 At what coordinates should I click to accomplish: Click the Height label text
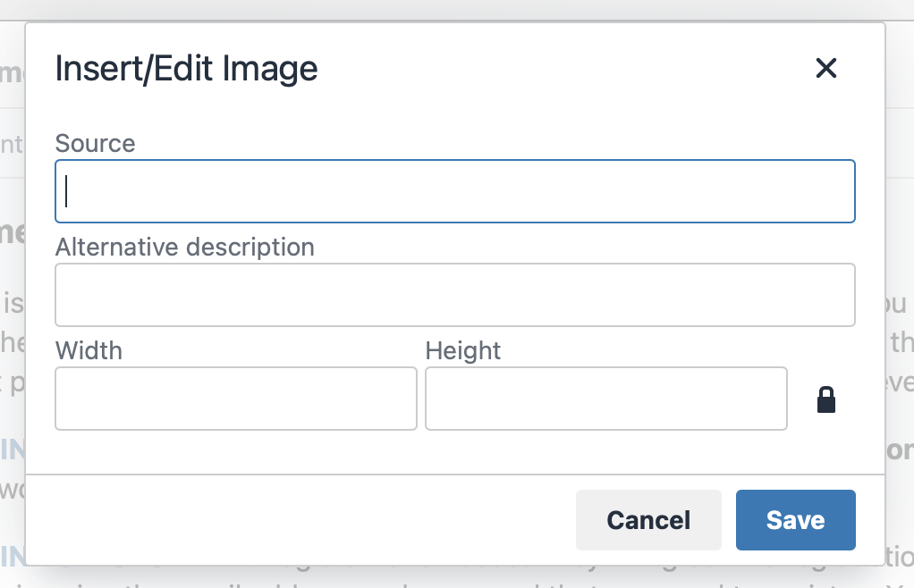point(463,350)
